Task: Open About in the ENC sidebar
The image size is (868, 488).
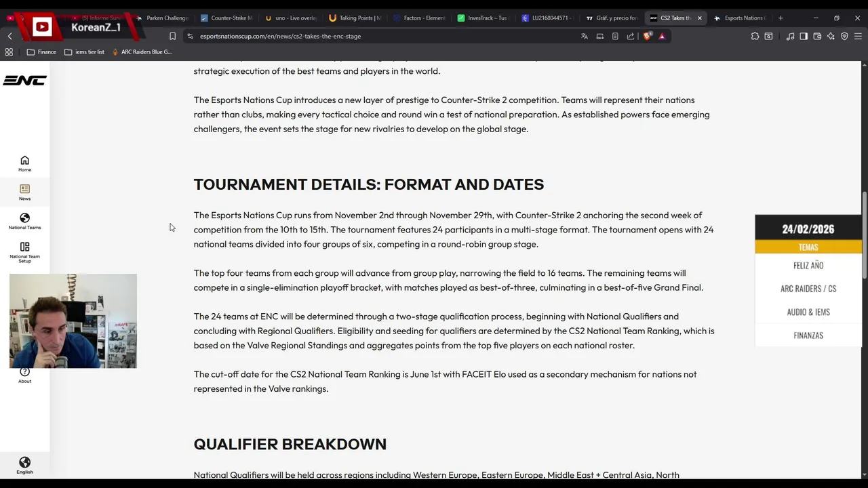Action: pyautogui.click(x=24, y=375)
